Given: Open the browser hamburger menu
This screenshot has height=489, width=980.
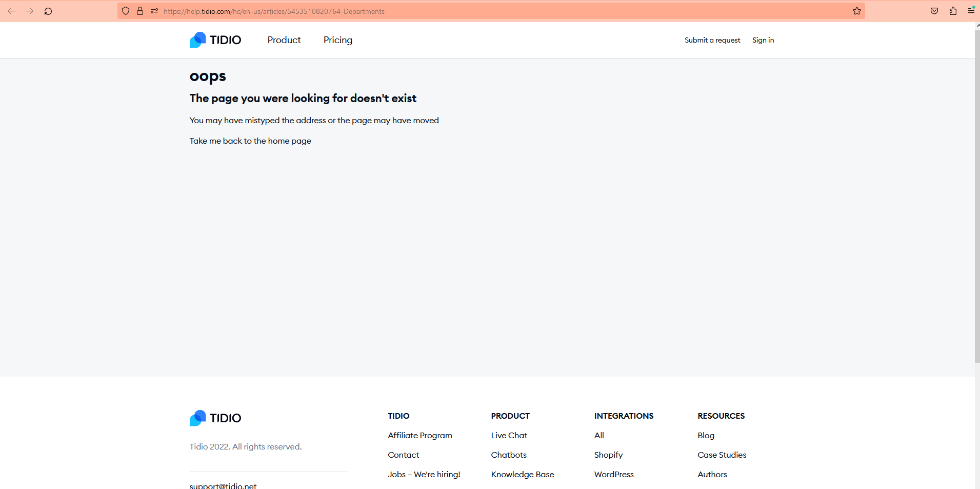Looking at the screenshot, I should (971, 11).
